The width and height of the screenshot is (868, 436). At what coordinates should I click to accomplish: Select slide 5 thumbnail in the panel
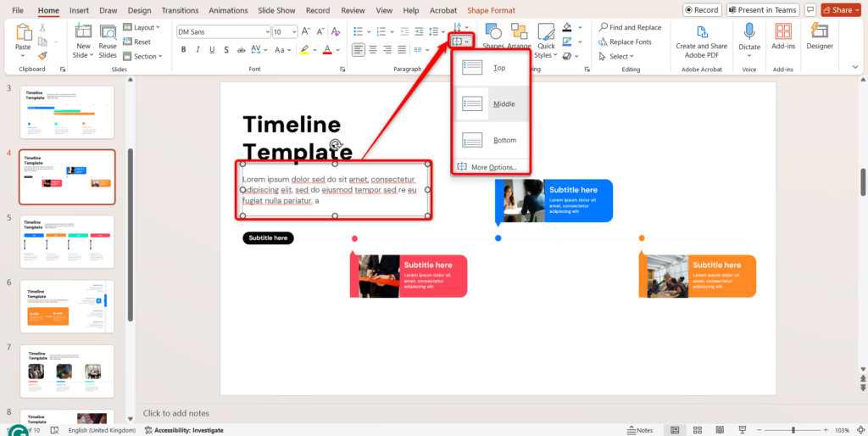point(67,242)
